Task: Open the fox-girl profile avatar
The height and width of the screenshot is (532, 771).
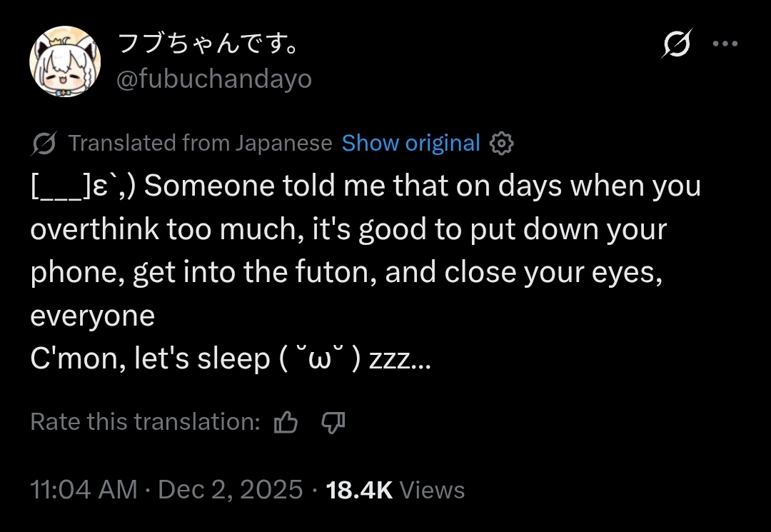Action: pyautogui.click(x=64, y=61)
